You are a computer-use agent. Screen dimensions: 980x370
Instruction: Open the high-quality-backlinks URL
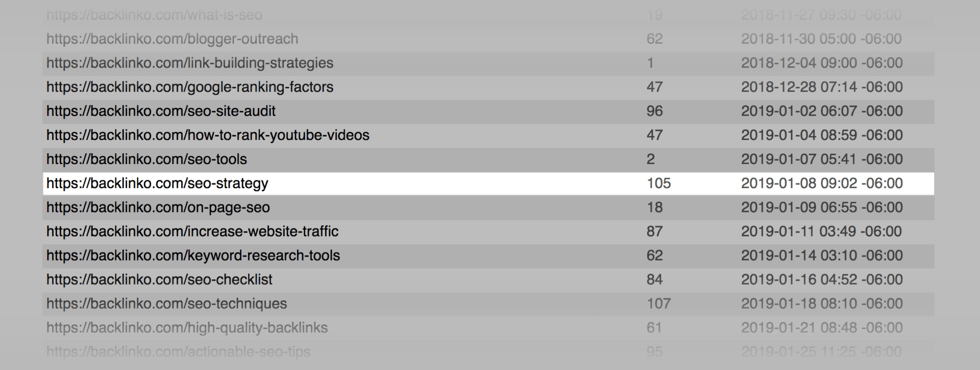187,328
